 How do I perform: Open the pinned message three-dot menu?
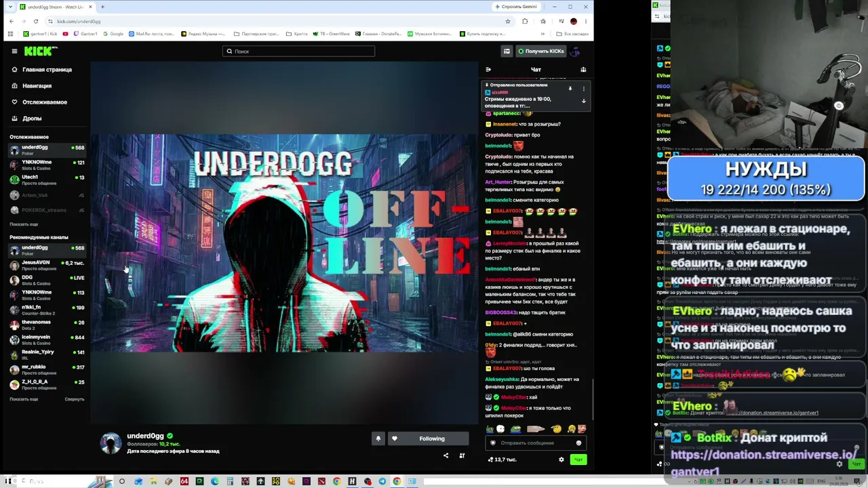583,89
